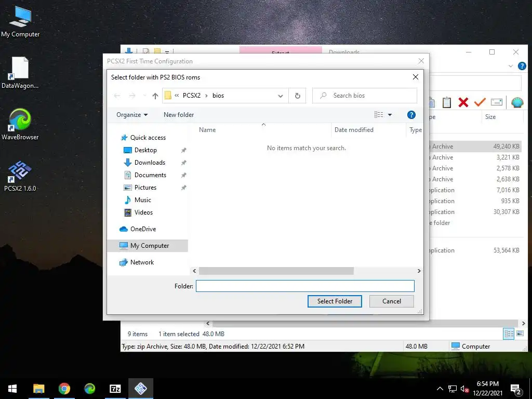Image resolution: width=532 pixels, height=399 pixels.
Task: Open the Organize menu
Action: 132,115
